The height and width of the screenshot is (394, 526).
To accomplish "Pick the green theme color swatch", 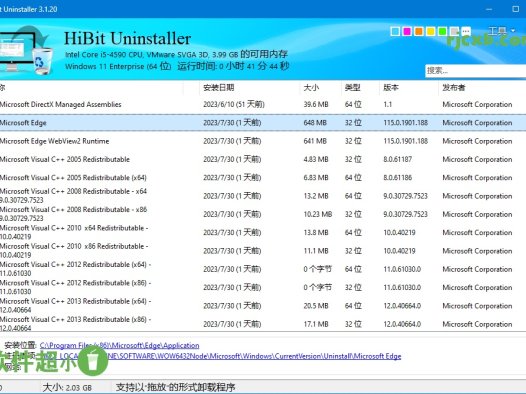I will (442, 32).
